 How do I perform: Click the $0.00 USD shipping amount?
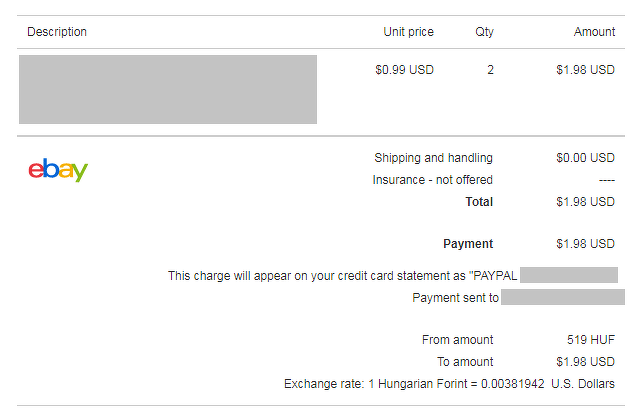[585, 158]
